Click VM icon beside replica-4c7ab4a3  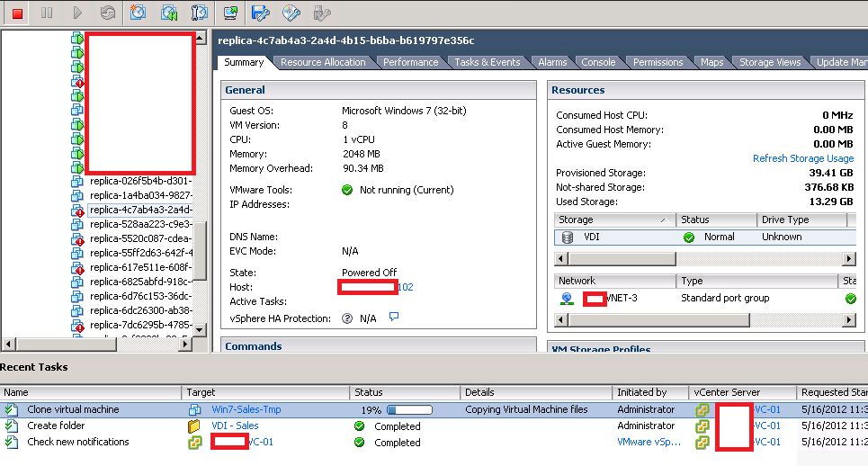[x=77, y=211]
